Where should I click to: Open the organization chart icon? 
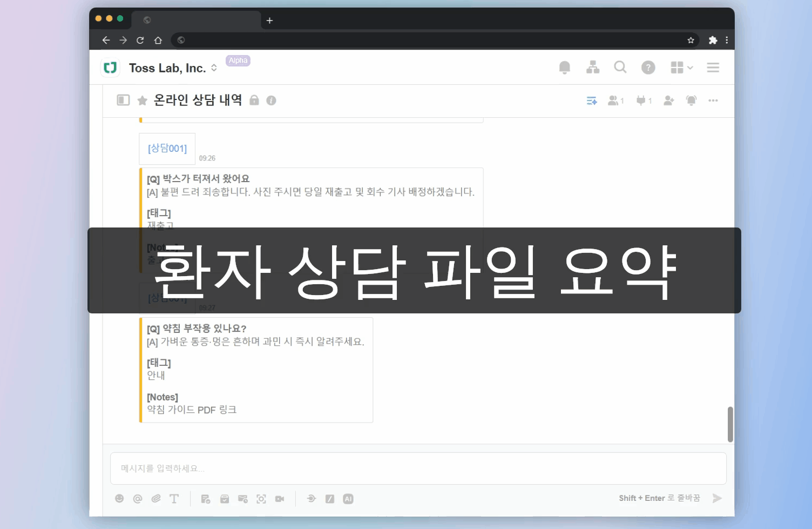click(x=593, y=68)
